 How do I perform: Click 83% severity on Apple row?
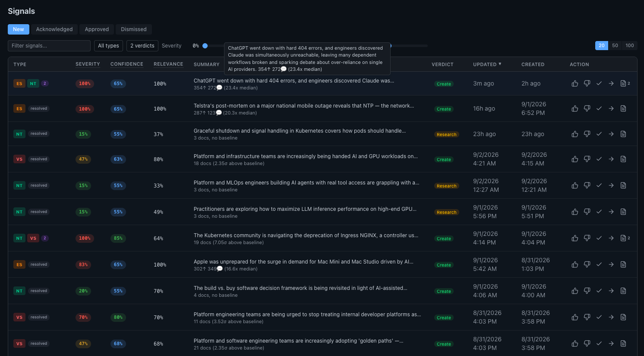click(x=83, y=264)
